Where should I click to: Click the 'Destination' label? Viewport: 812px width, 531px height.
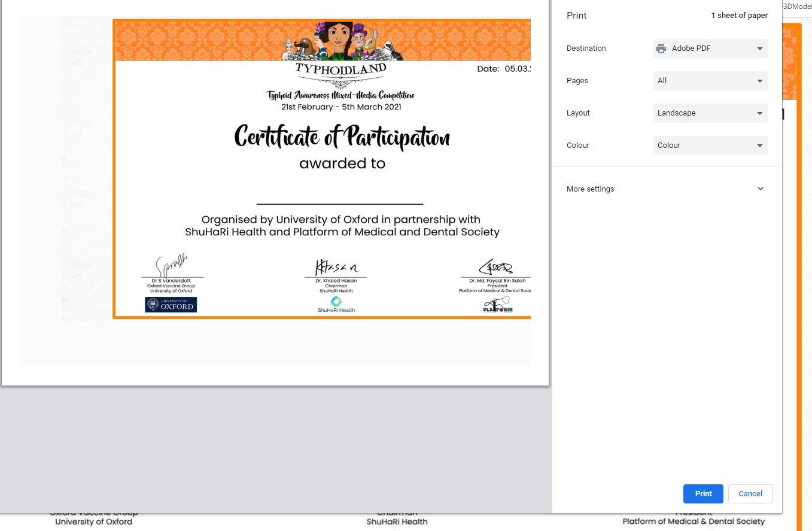click(586, 48)
